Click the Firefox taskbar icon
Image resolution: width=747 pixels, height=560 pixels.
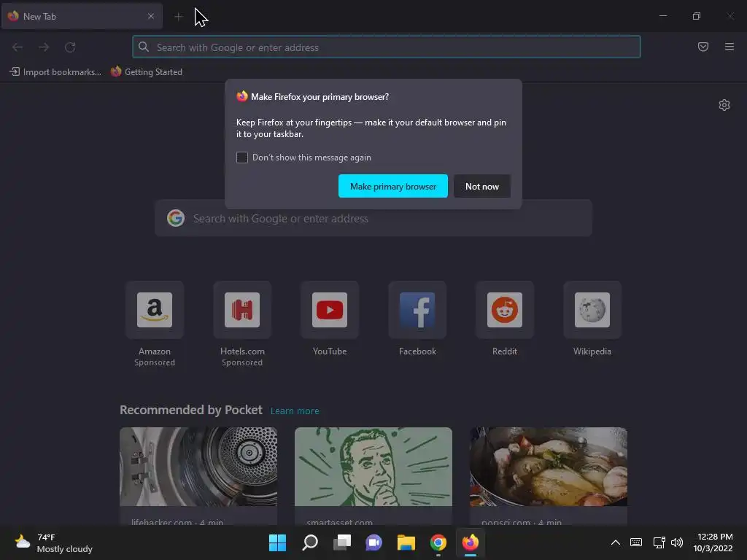471,542
